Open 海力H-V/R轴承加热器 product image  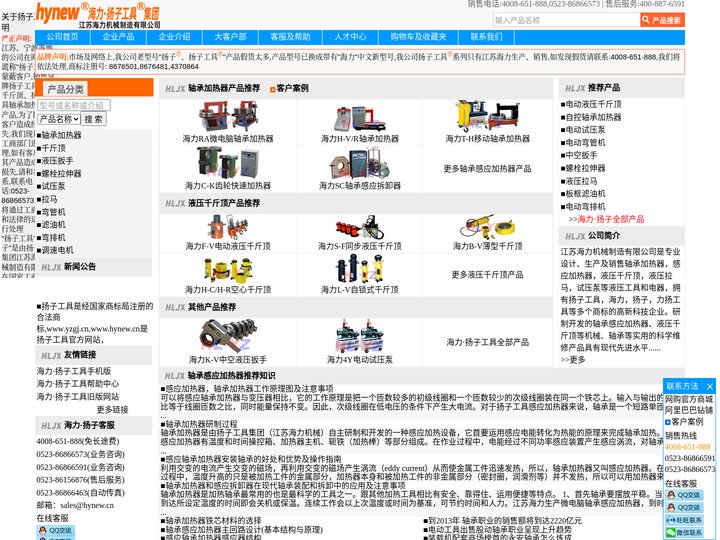[360, 118]
